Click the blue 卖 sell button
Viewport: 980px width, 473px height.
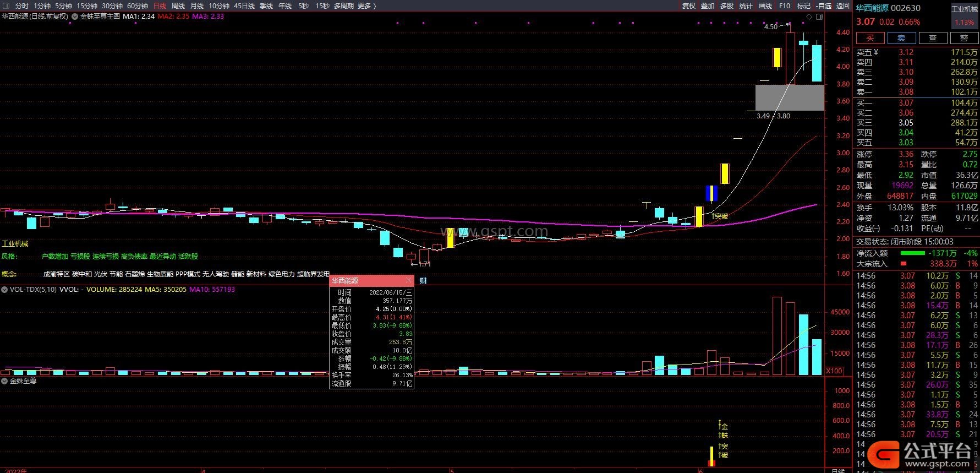(901, 38)
